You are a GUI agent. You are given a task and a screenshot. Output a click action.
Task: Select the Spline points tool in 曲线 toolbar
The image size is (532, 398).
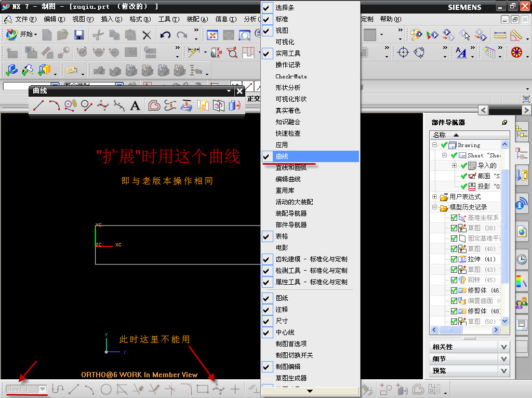[x=103, y=105]
